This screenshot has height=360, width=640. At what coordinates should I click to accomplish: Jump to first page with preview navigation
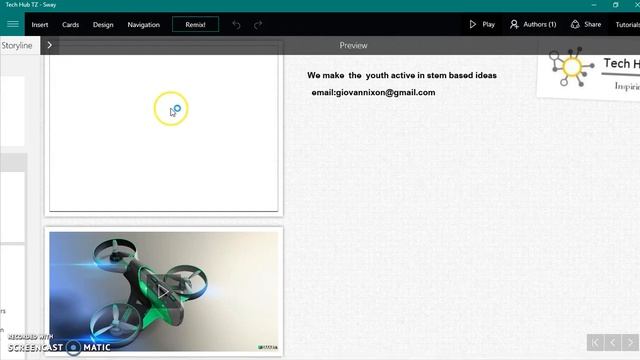595,342
